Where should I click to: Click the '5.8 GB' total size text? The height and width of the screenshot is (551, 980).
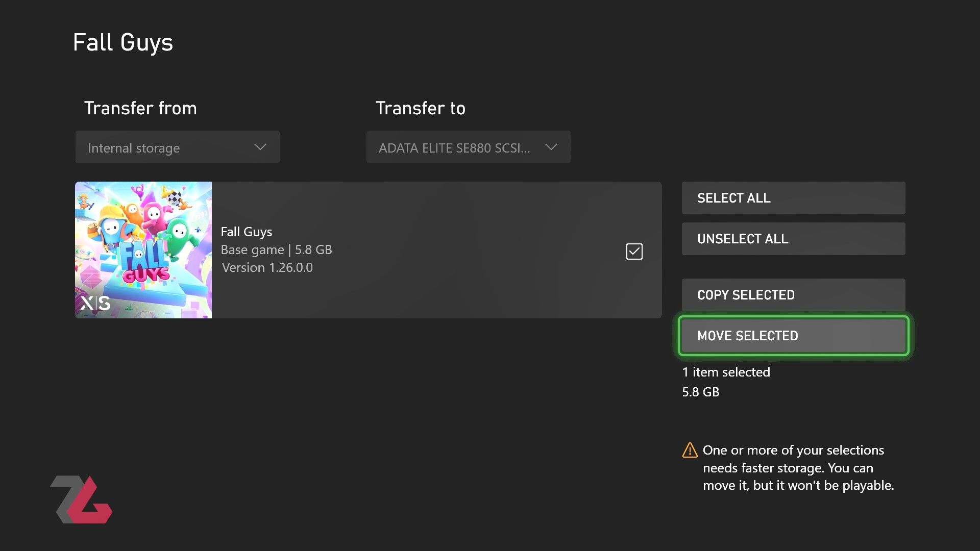(701, 392)
